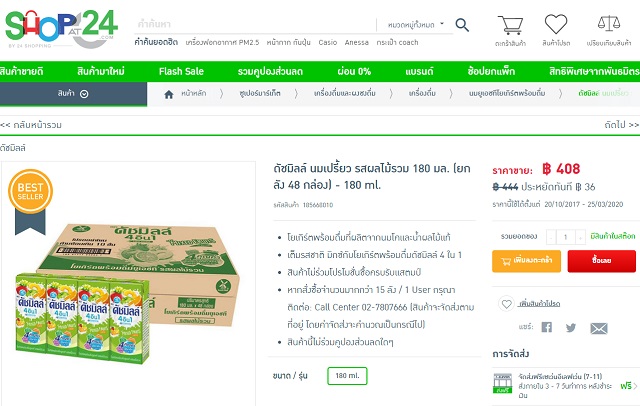Image resolution: width=640 pixels, height=406 pixels.
Task: Open the all categories dropdown
Action: [416, 25]
